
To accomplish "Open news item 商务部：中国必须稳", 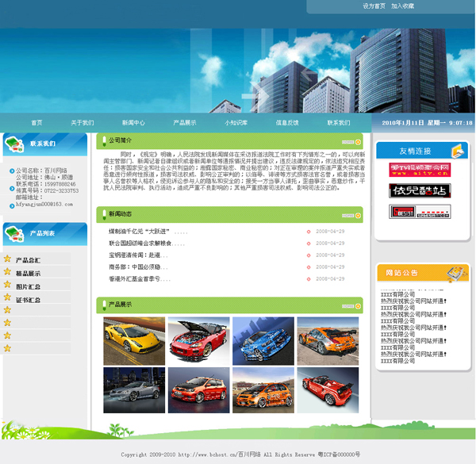I will coord(139,267).
